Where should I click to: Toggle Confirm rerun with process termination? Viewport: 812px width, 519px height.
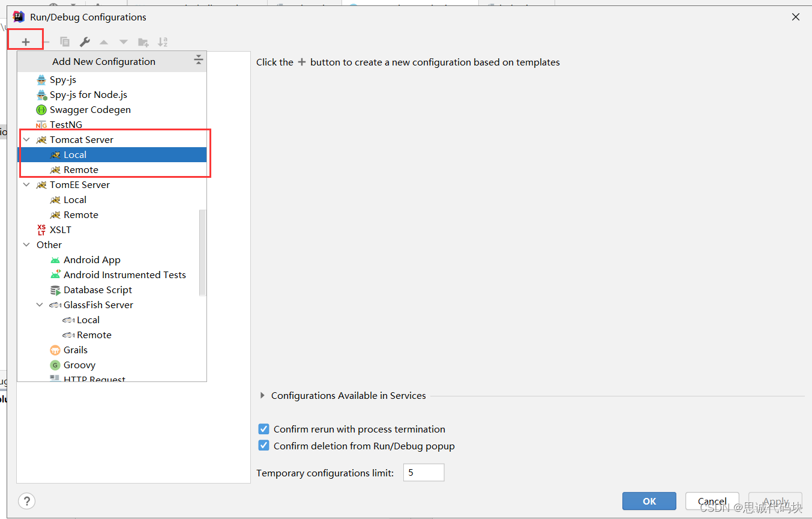pyautogui.click(x=263, y=429)
